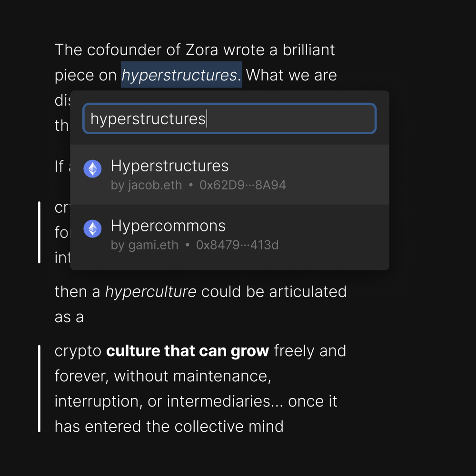The image size is (476, 476).
Task: Click the 'as a' line of text
Action: [69, 317]
